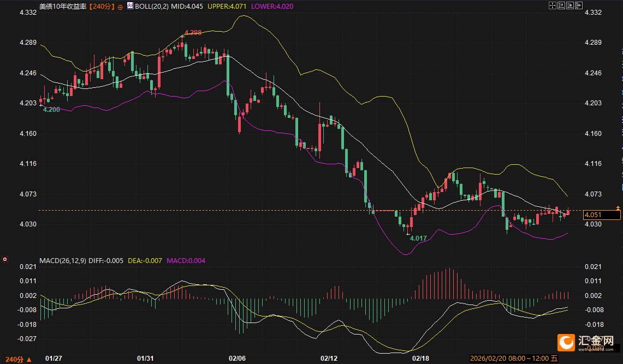Image resolution: width=623 pixels, height=364 pixels.
Task: Click the current price tag 4.051
Action: click(x=600, y=215)
